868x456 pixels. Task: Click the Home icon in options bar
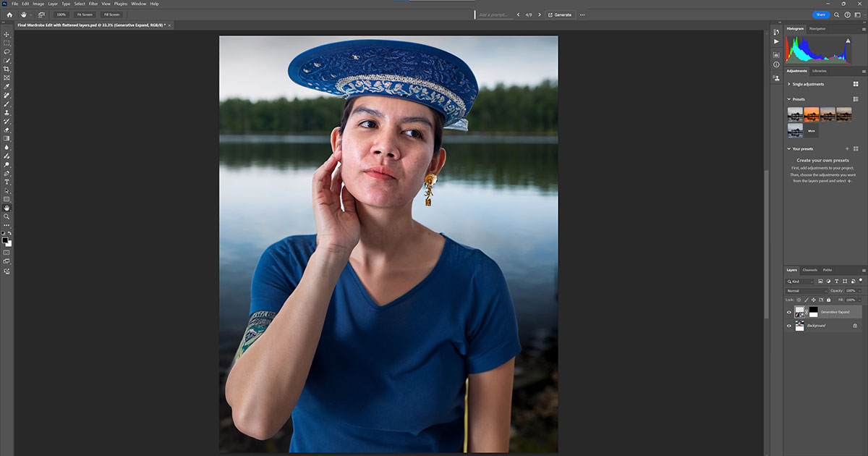click(x=9, y=14)
